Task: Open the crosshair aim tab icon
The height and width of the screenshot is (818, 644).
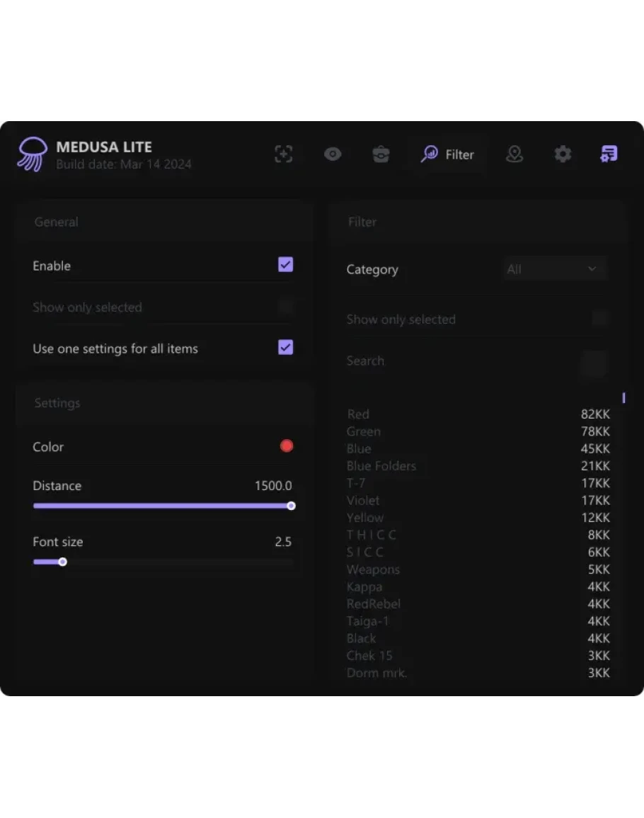Action: coord(284,154)
